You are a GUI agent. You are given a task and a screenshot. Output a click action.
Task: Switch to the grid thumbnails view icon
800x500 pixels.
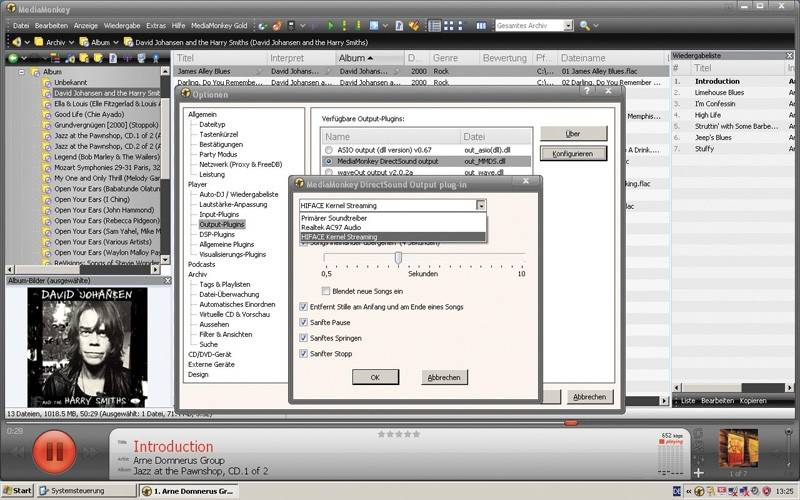click(x=448, y=26)
